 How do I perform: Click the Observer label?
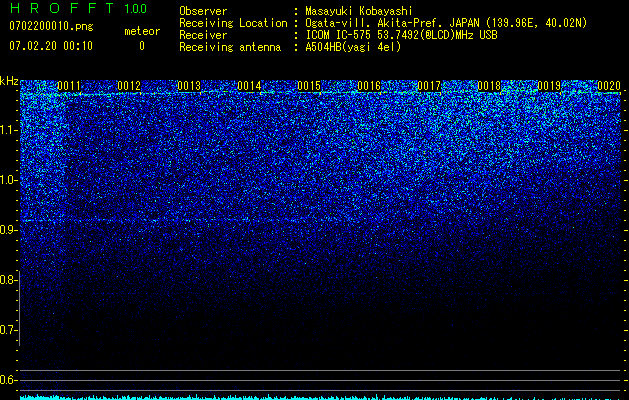pyautogui.click(x=203, y=11)
